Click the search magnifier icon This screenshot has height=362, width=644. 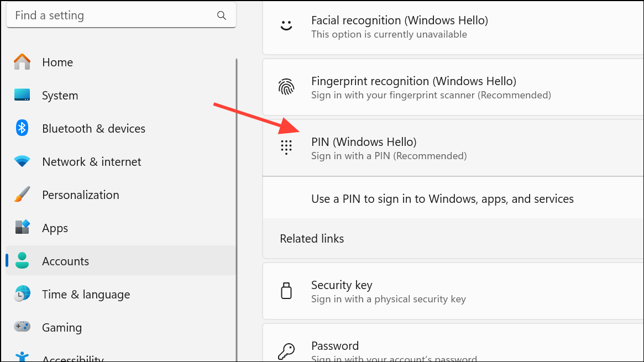click(222, 15)
